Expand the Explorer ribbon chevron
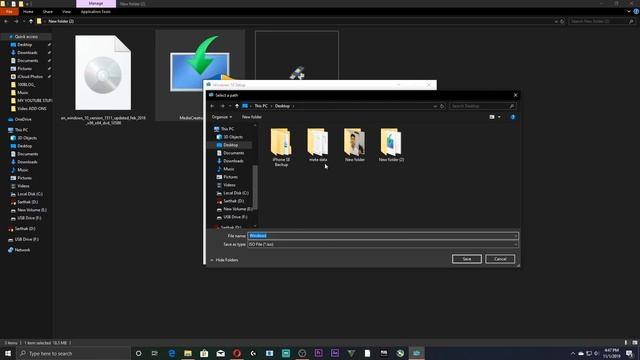The width and height of the screenshot is (640, 360). tap(629, 12)
